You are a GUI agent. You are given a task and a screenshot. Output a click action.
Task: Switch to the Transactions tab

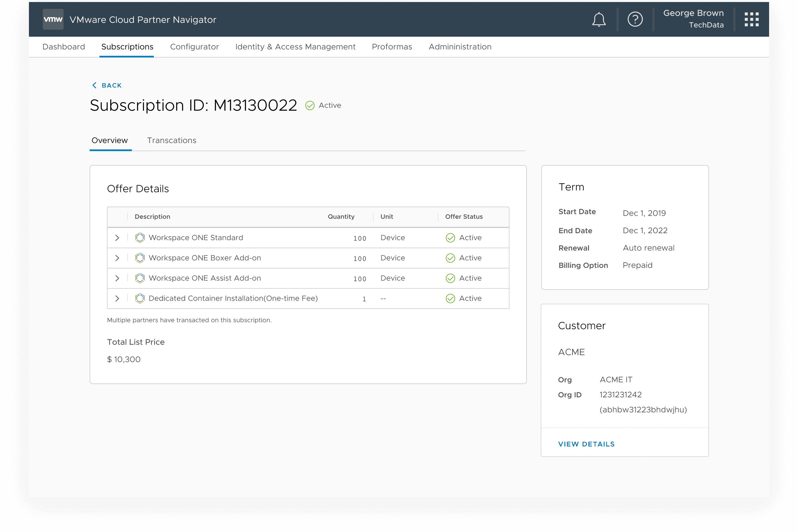(x=171, y=140)
